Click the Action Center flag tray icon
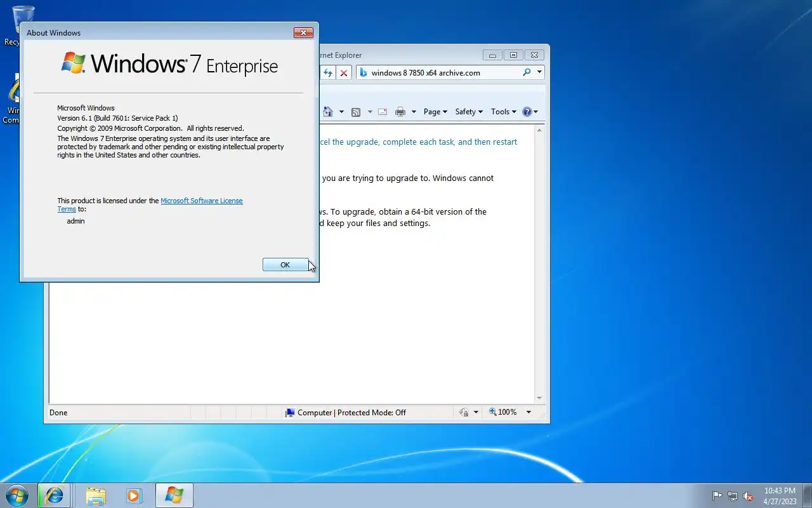This screenshot has height=508, width=812. coord(717,496)
